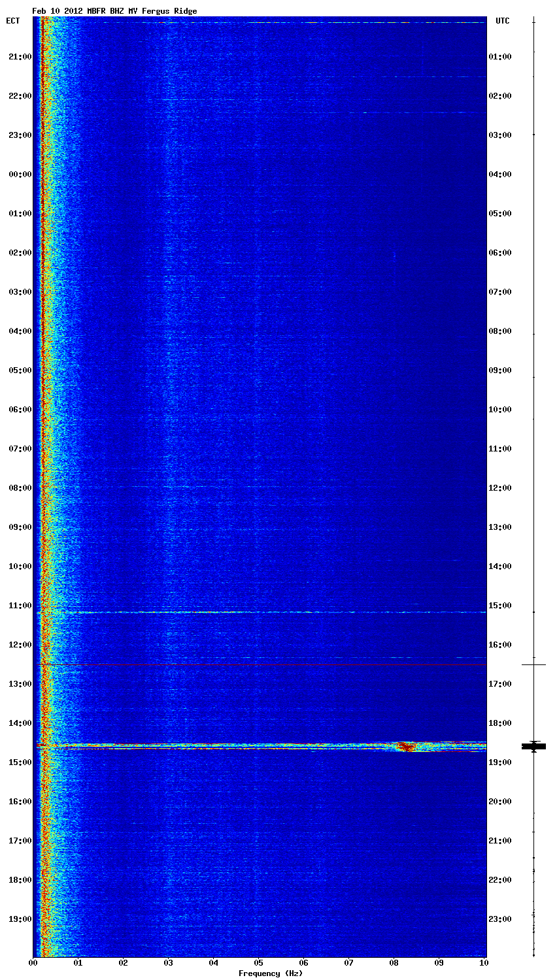Click '07:00' on the left ECT axis
Screen dimensions: 557x980
coord(20,449)
